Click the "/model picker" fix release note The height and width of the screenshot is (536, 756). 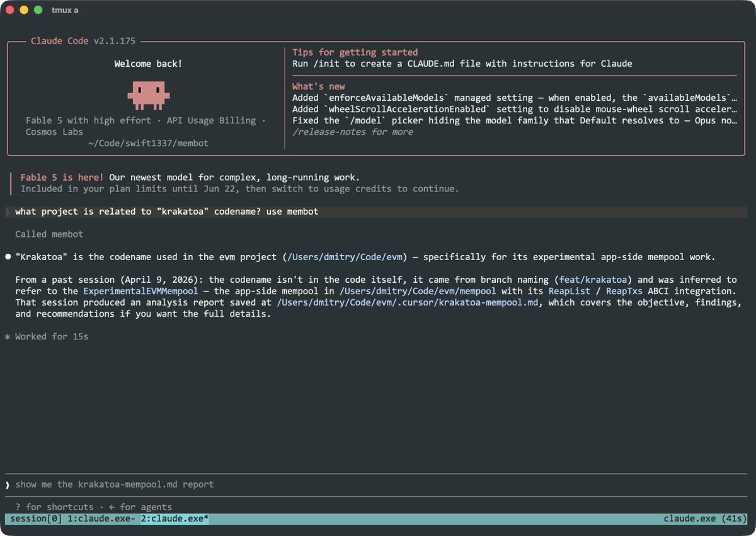514,120
